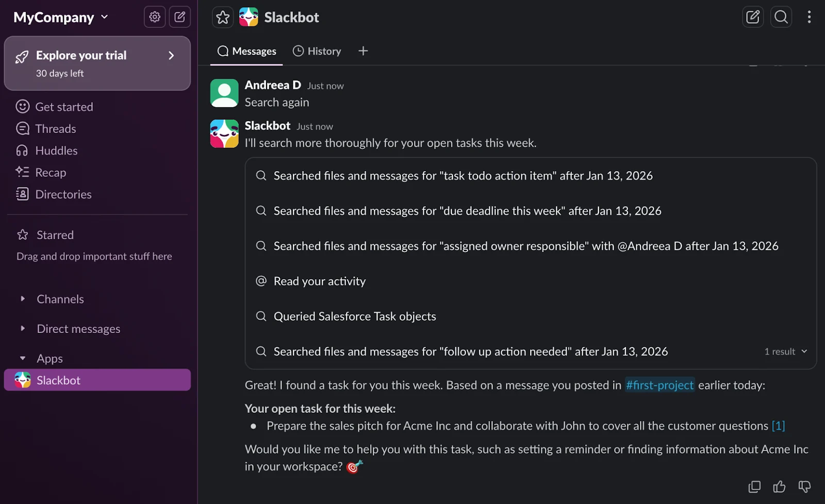Open Huddles from sidebar
This screenshot has height=504, width=825.
point(56,150)
